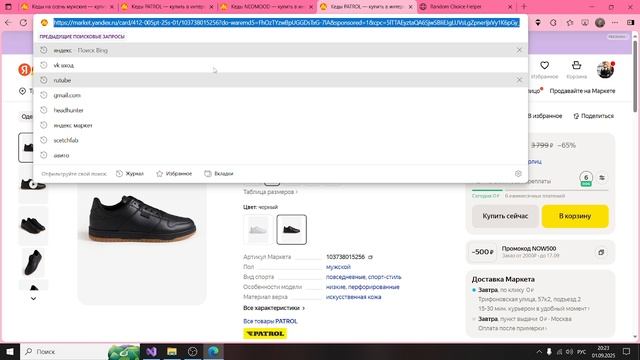640x360 pixels.
Task: Select the 'vk вход' previous search
Action: (280, 65)
